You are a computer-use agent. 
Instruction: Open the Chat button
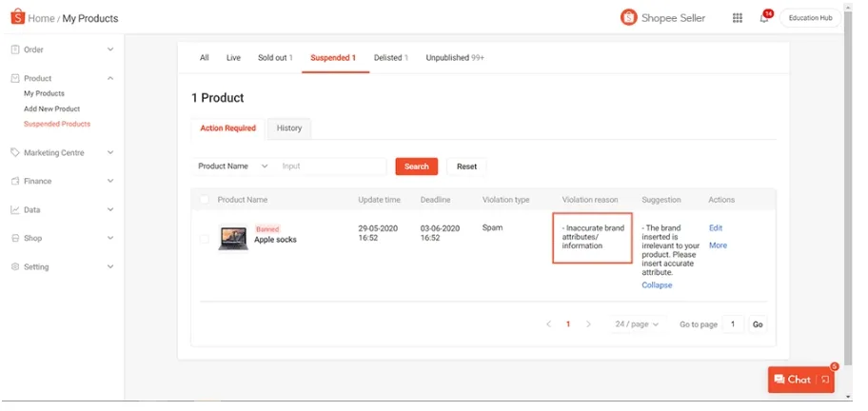coord(801,380)
